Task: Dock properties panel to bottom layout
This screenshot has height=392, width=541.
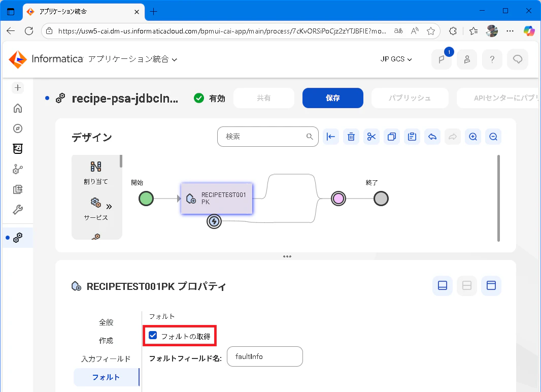Action: pyautogui.click(x=443, y=286)
